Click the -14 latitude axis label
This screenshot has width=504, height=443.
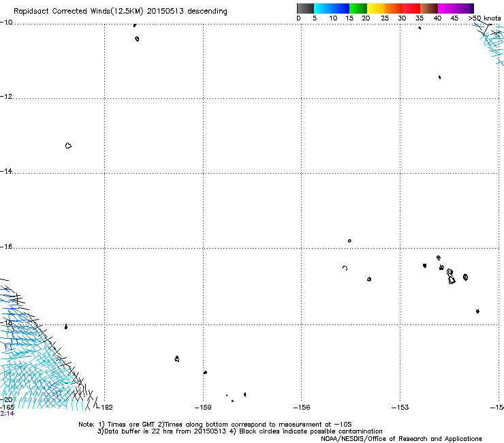(6, 171)
